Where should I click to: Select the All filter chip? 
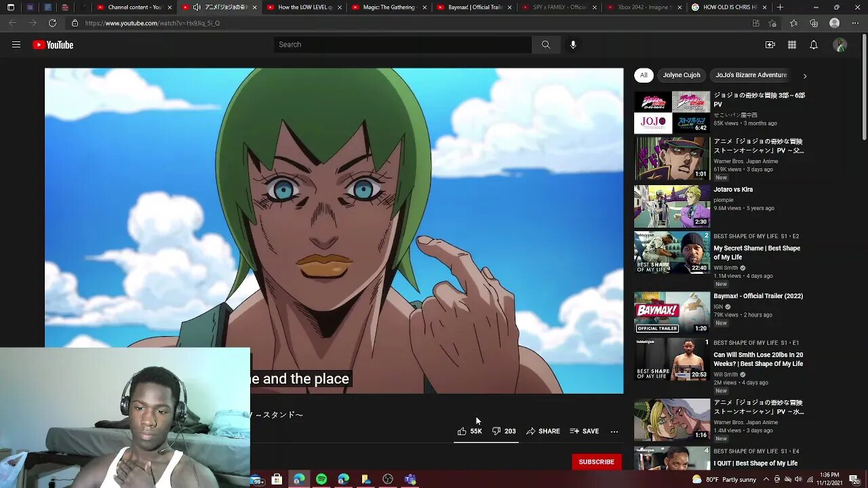pyautogui.click(x=644, y=75)
